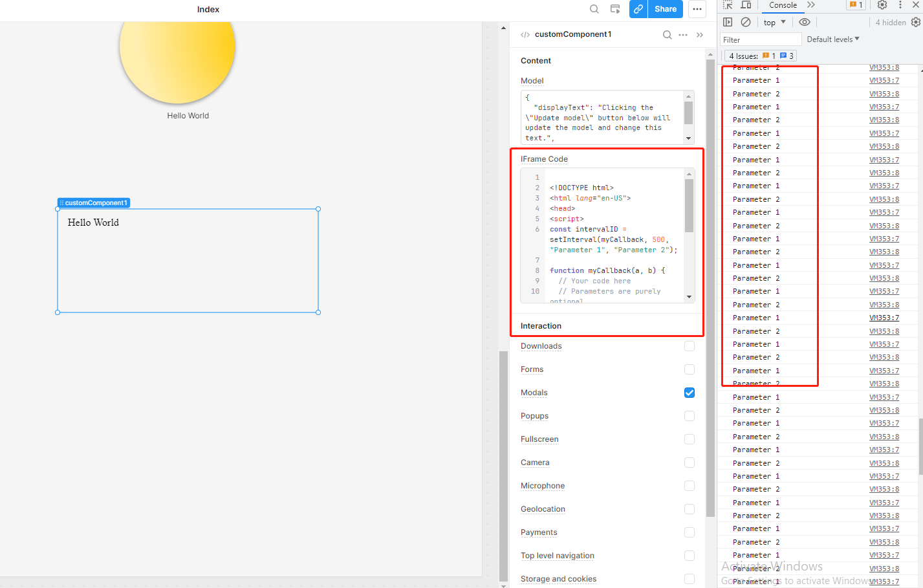Open customComponent1 panel more options menu
Viewport: 923px width, 588px height.
point(683,35)
